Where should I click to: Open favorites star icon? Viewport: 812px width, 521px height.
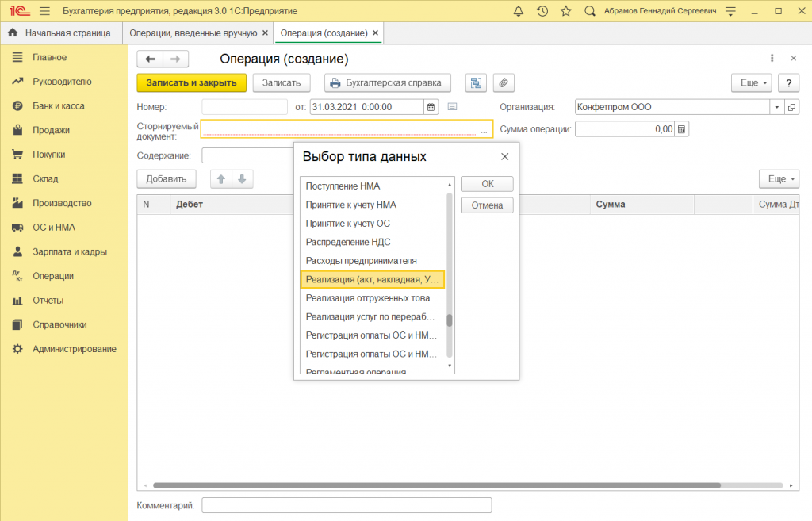565,11
